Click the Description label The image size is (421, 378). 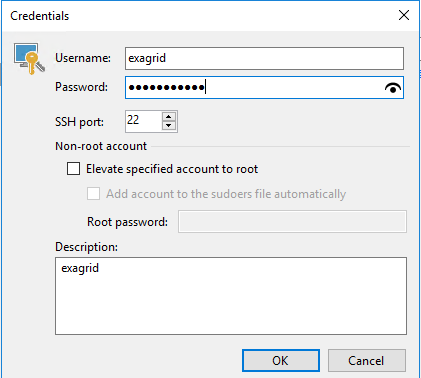coord(86,247)
